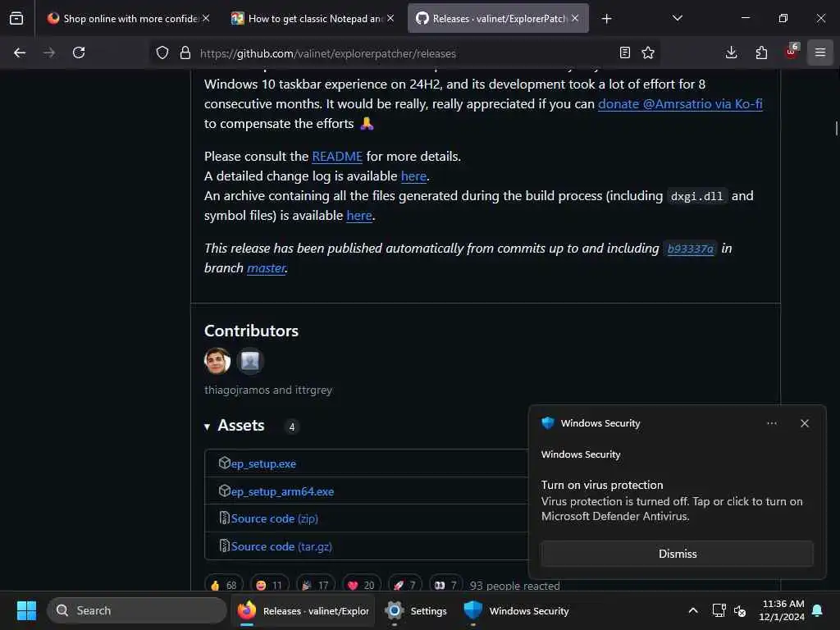Viewport: 840px width, 630px height.
Task: Open the uBlock Origin extension icon
Action: click(x=792, y=52)
